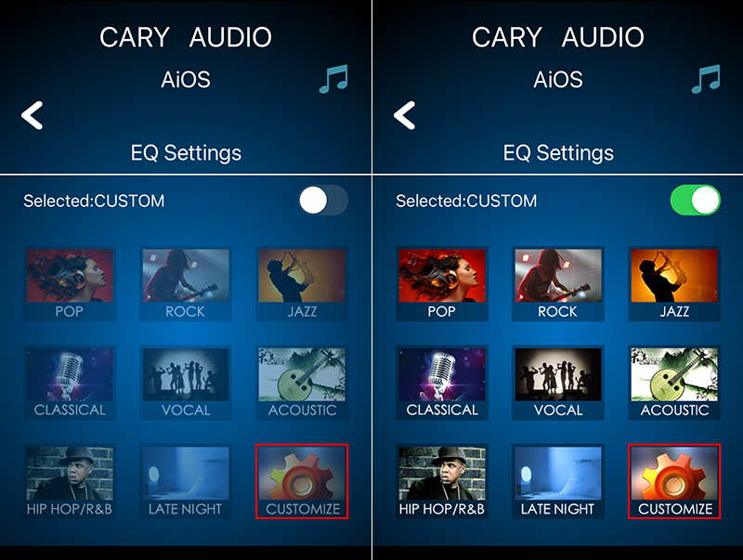Select the bright ROCK preset
Screen dimensions: 743x560
click(558, 284)
